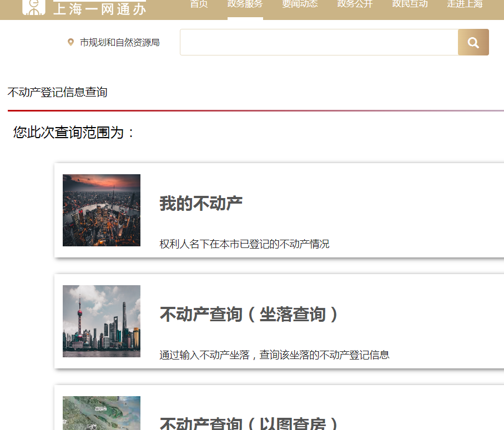Open 政务公开 navigation item
The width and height of the screenshot is (504, 430).
[355, 4]
